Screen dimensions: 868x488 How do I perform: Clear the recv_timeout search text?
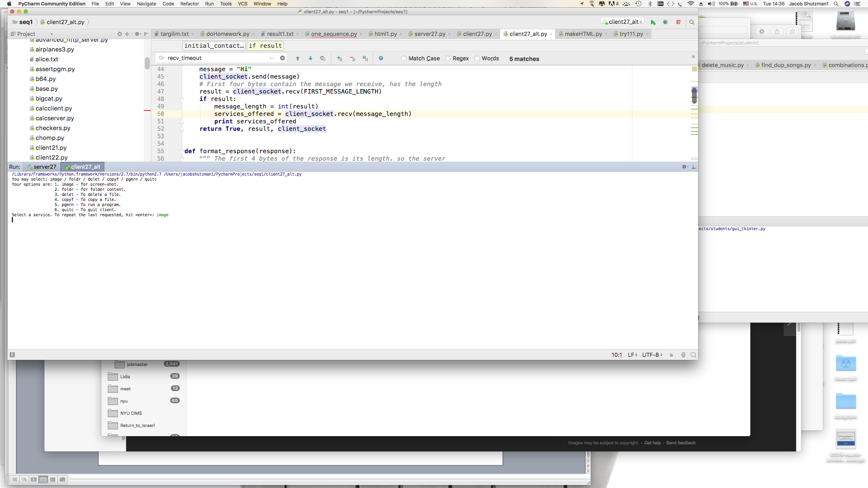[x=282, y=58]
